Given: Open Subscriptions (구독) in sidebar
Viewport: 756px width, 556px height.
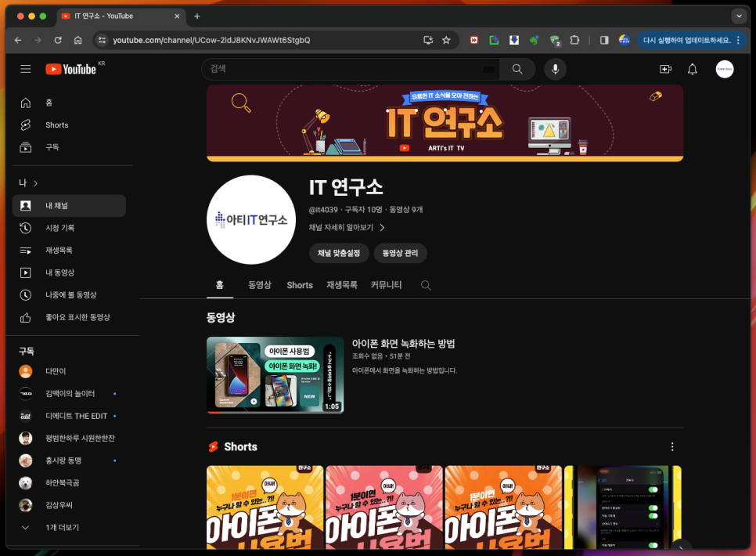Looking at the screenshot, I should [x=69, y=147].
